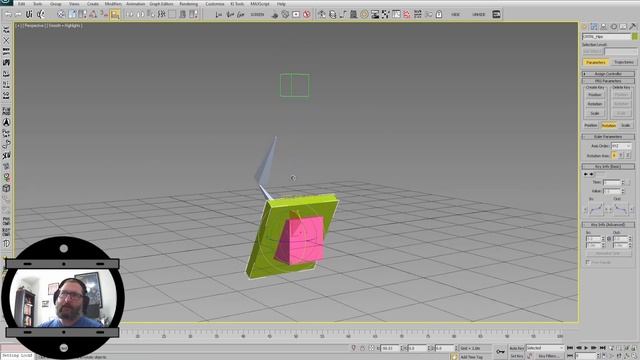This screenshot has width=640, height=360.
Task: Click the large key icon near Auto Key
Action: pyautogui.click(x=500, y=351)
